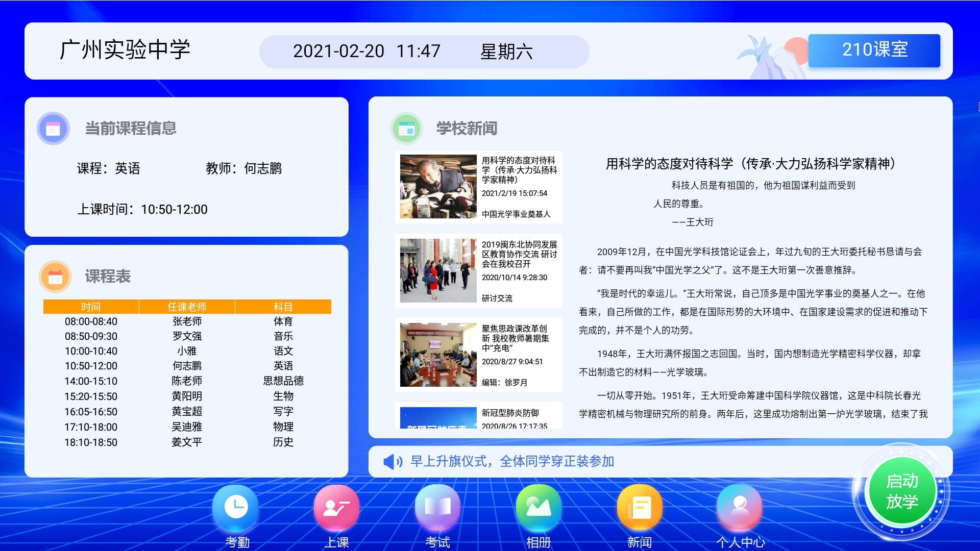Click timetable time 10:00-10:40
Viewport: 980px width, 551px height.
coord(91,351)
